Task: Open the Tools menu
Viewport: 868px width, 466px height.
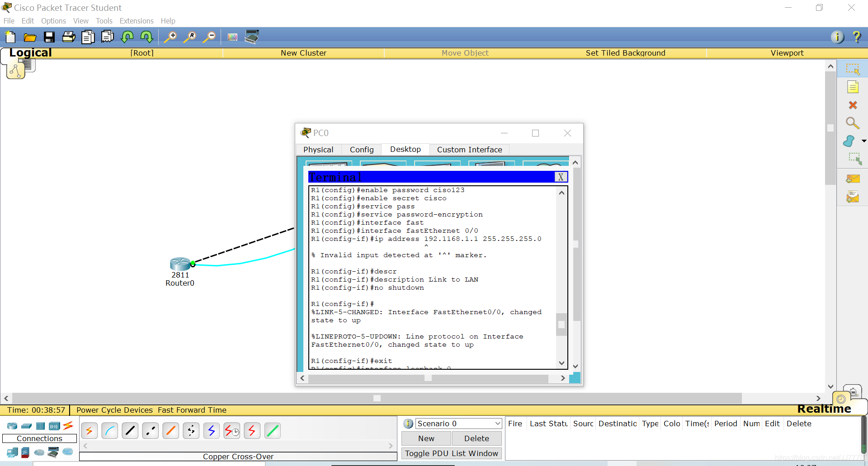Action: point(104,21)
